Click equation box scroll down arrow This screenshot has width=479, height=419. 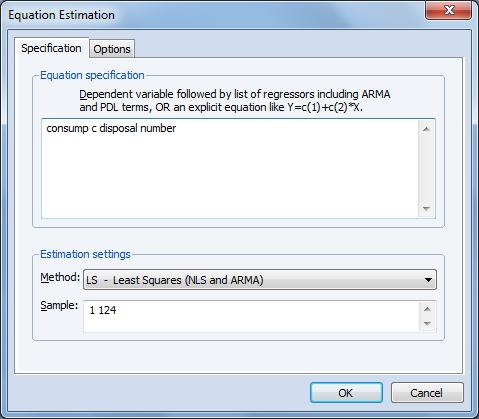coord(426,209)
